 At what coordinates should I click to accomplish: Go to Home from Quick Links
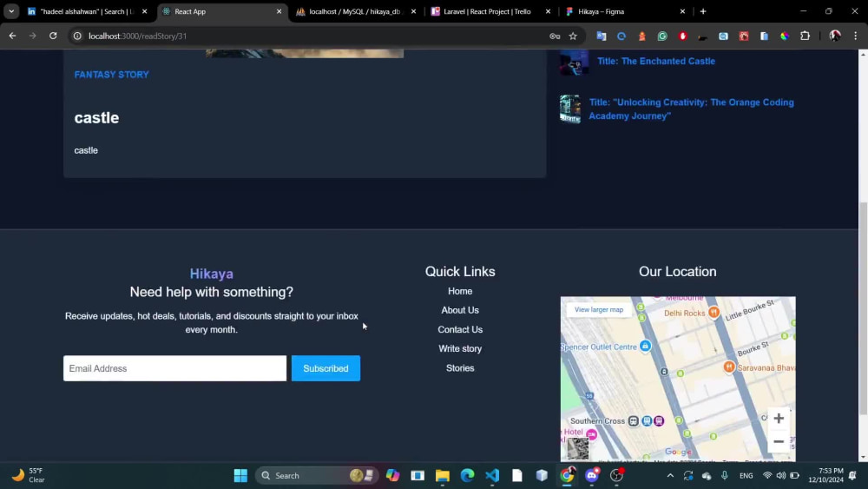click(x=460, y=291)
